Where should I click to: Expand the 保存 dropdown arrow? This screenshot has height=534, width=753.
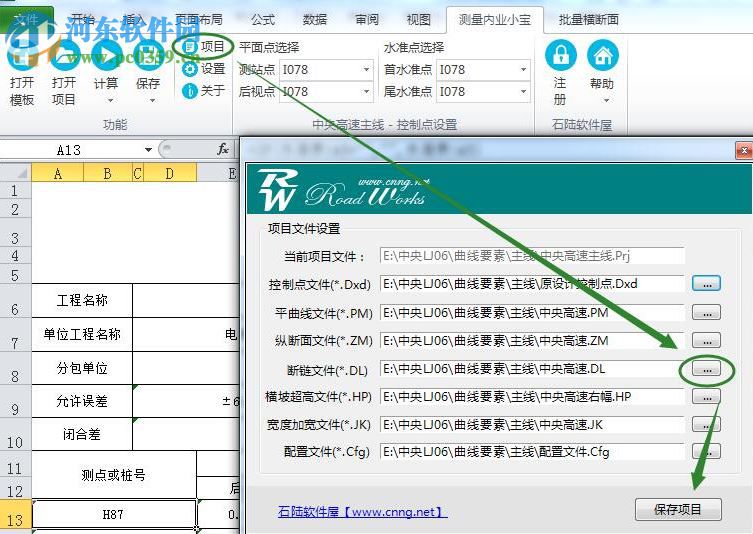(152, 100)
